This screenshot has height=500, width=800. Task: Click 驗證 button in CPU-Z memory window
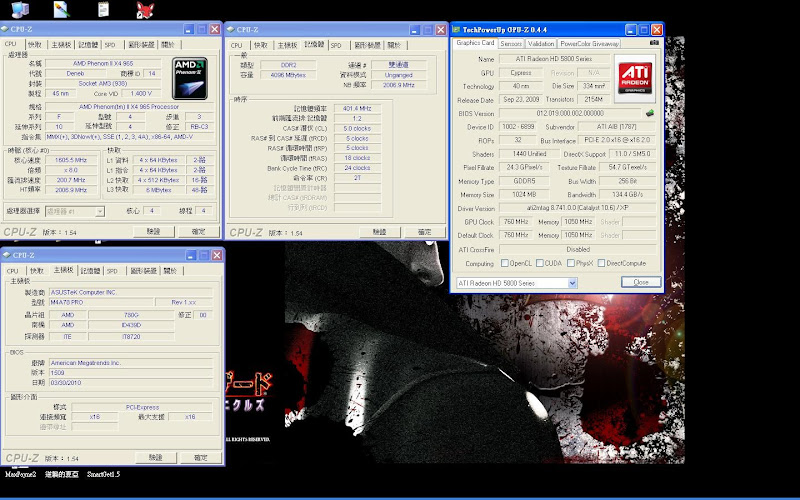coord(380,232)
